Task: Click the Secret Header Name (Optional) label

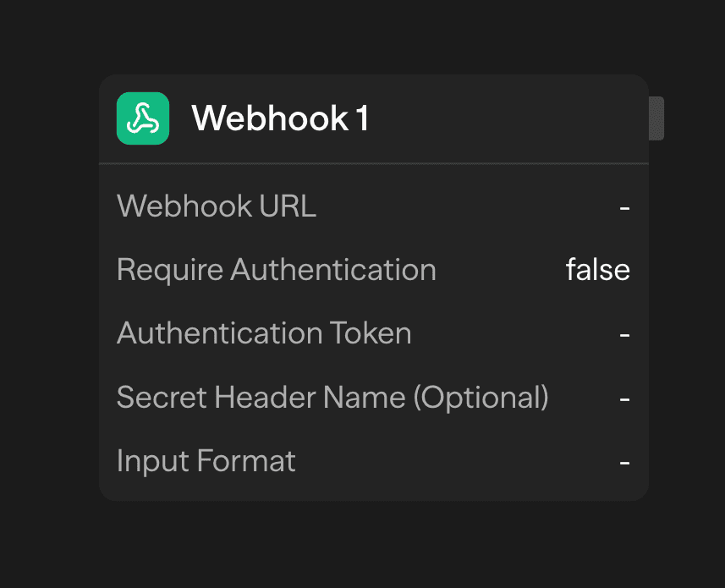Action: click(x=332, y=397)
